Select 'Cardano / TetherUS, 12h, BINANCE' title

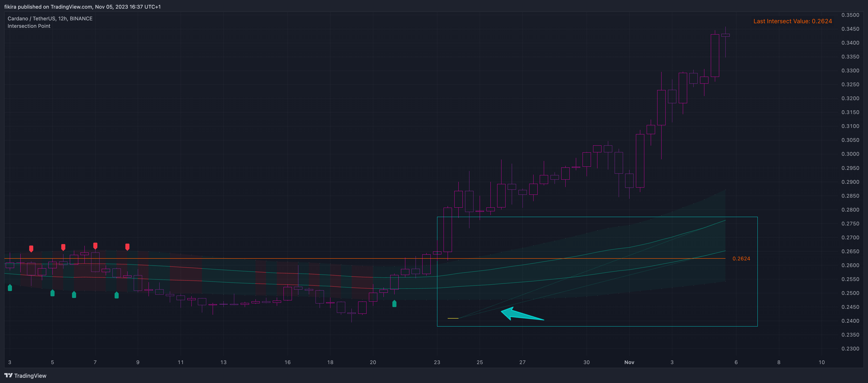click(x=50, y=18)
